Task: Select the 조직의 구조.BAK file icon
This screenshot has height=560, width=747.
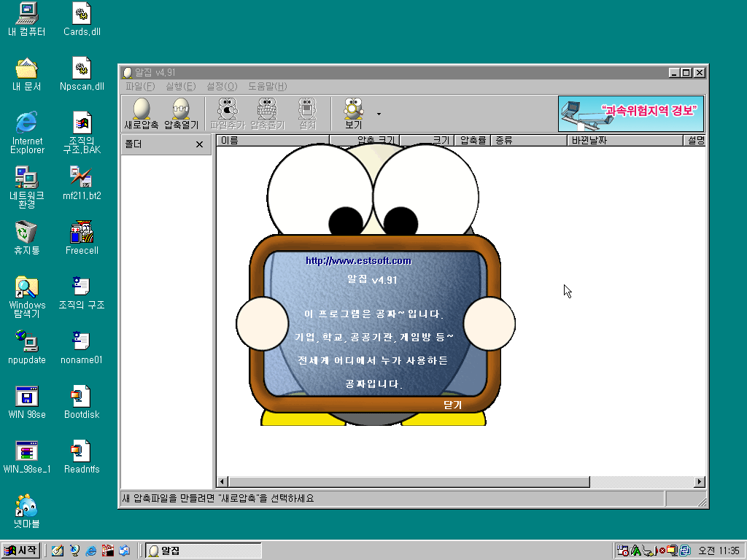Action: pyautogui.click(x=82, y=133)
